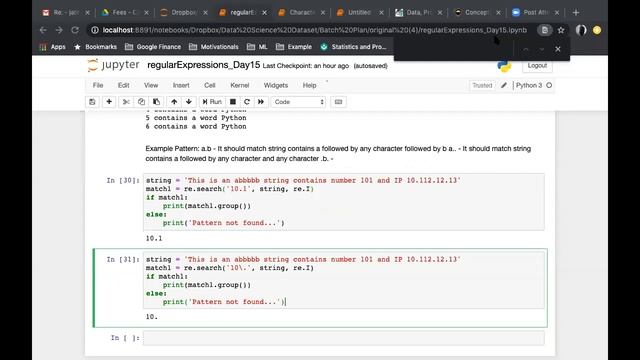The image size is (640, 360).
Task: Open the Kernel menu
Action: 240,85
